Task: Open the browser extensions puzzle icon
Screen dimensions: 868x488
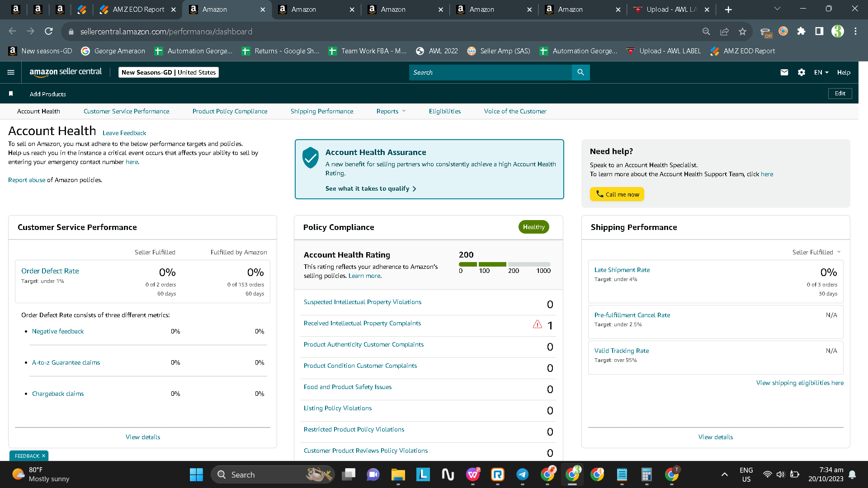Action: point(802,31)
